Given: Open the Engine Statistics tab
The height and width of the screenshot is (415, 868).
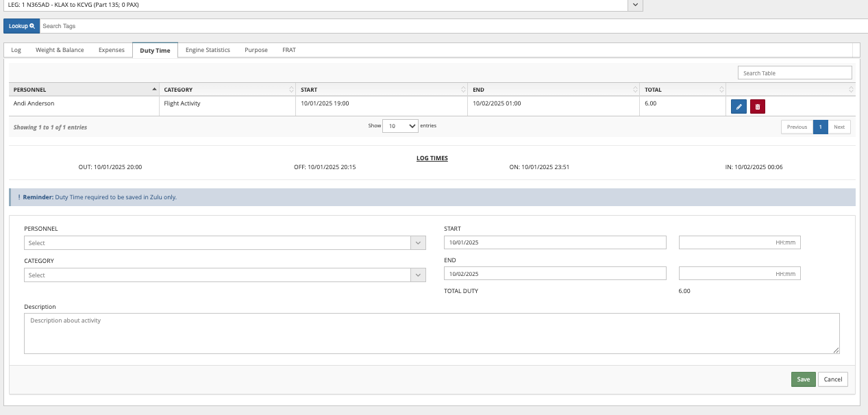Looking at the screenshot, I should (x=208, y=50).
